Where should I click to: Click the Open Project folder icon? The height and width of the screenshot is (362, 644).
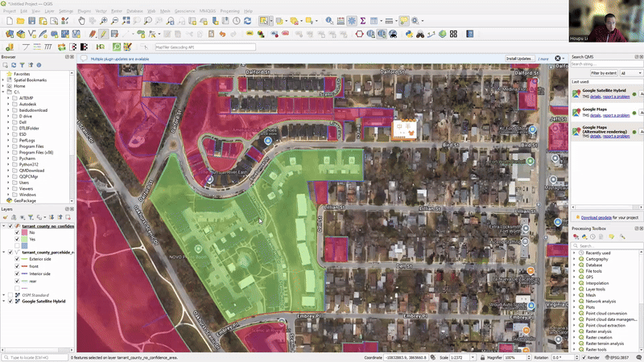click(21, 20)
